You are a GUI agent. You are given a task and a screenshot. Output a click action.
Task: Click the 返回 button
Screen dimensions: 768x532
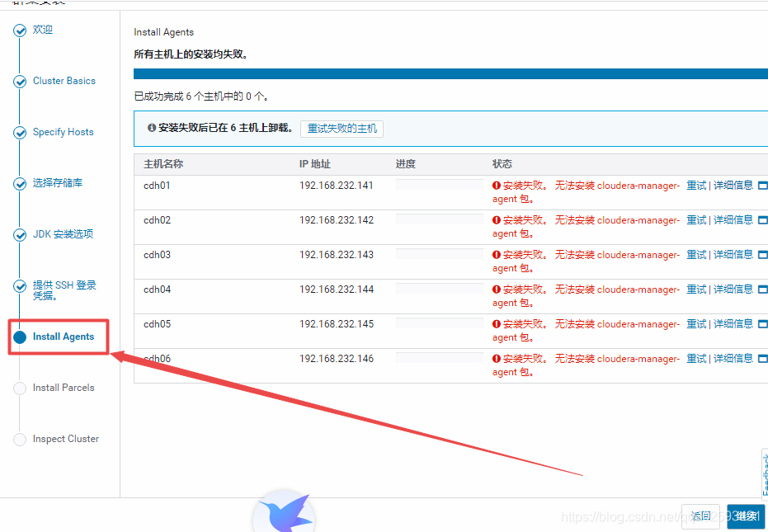[701, 516]
